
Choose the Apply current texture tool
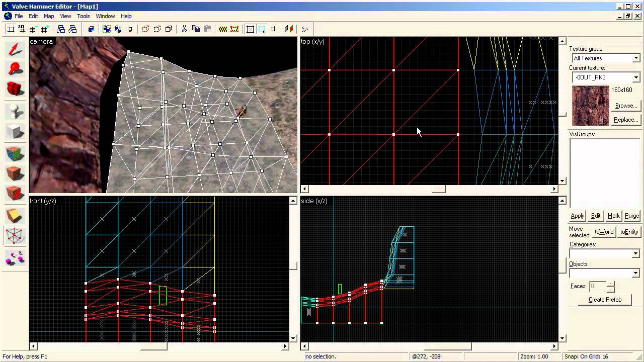tap(15, 173)
